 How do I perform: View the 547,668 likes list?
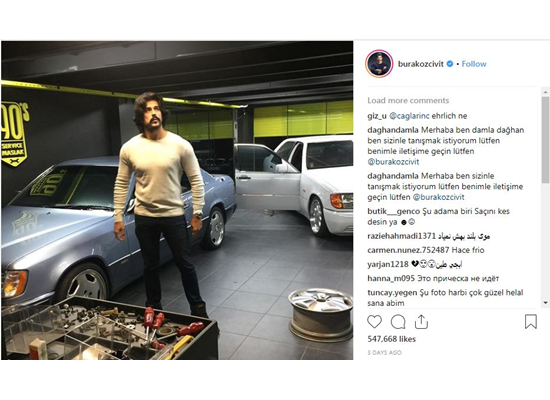tap(391, 339)
